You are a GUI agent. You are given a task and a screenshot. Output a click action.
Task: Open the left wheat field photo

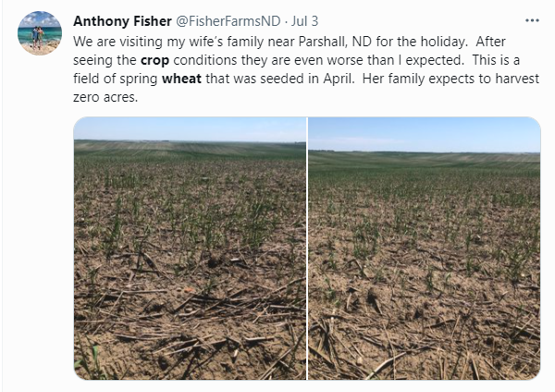pyautogui.click(x=190, y=249)
